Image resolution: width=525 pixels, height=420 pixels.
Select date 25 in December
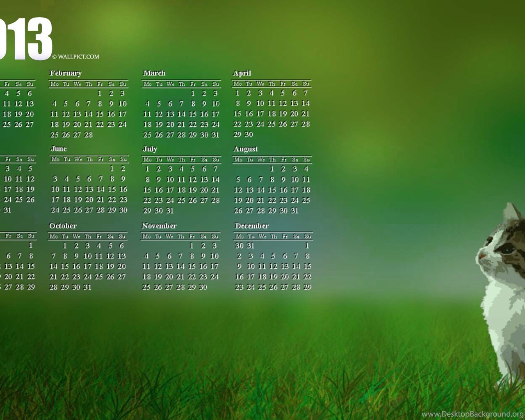coord(262,288)
